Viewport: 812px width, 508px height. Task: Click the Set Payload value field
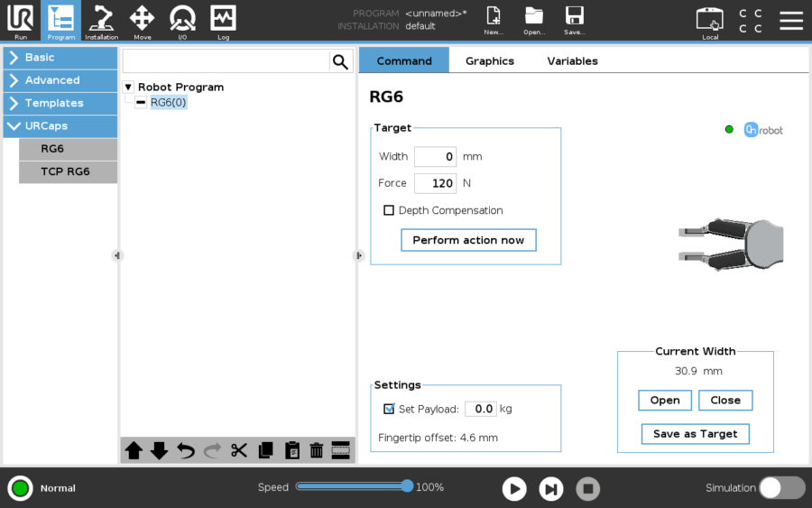tap(481, 409)
